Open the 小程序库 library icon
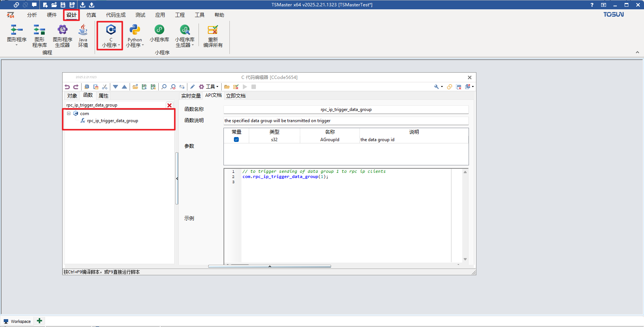 (x=159, y=34)
